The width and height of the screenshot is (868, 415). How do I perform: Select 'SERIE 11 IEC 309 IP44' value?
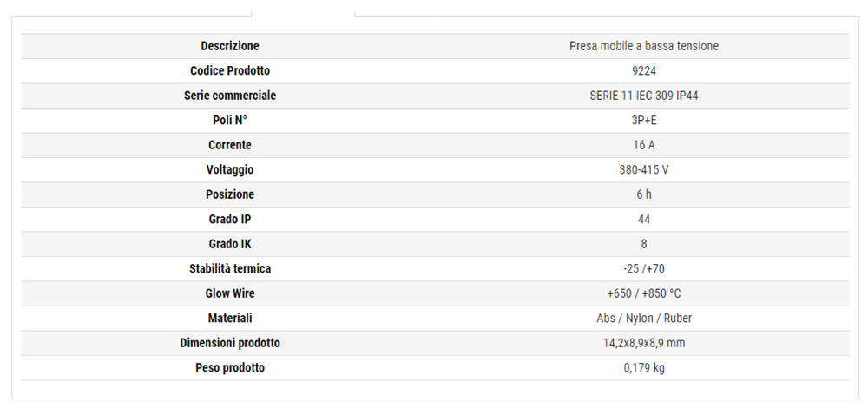coord(644,96)
